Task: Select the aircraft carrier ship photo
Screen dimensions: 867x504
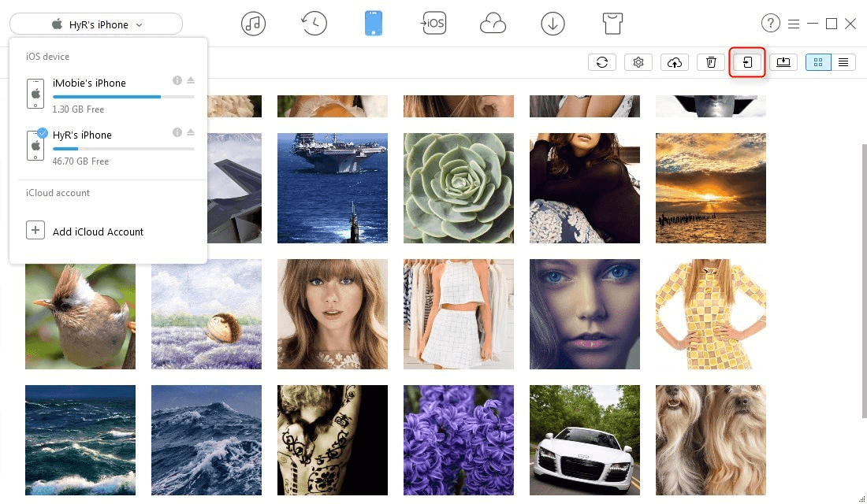Action: pyautogui.click(x=333, y=188)
